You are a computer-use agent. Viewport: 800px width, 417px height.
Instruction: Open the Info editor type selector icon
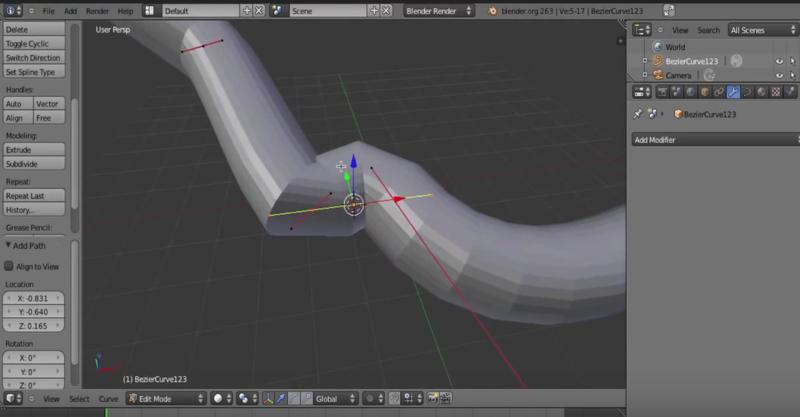(x=12, y=11)
